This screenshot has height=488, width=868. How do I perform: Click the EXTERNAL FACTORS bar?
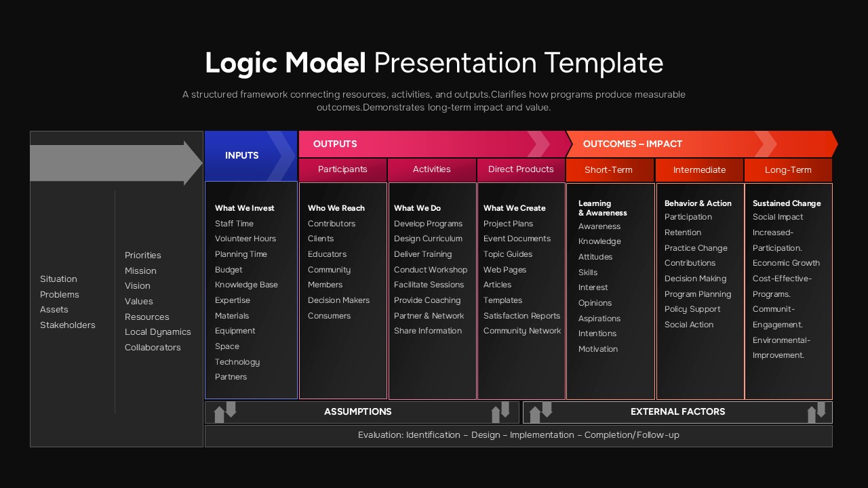pos(677,411)
